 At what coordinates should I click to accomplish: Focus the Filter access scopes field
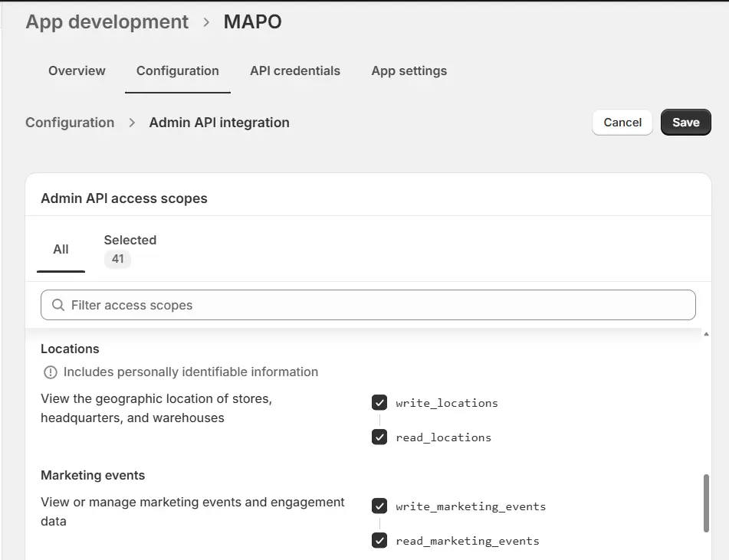368,305
